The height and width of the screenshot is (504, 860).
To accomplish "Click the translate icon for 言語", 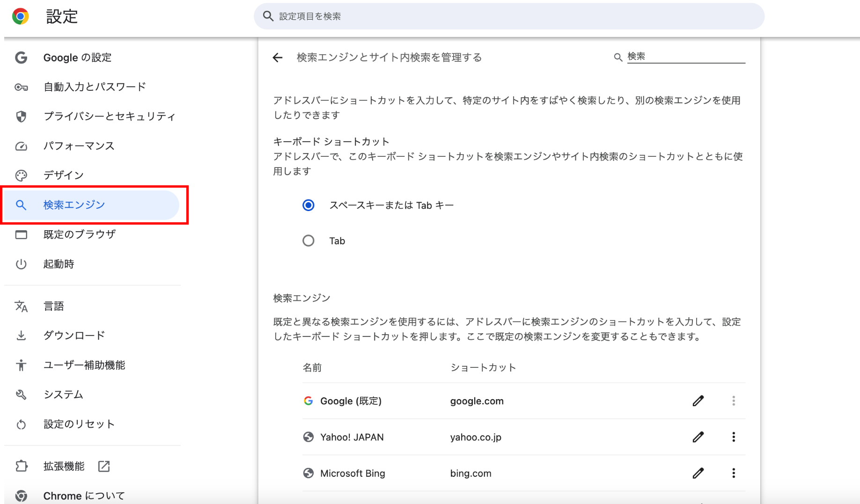I will click(21, 306).
